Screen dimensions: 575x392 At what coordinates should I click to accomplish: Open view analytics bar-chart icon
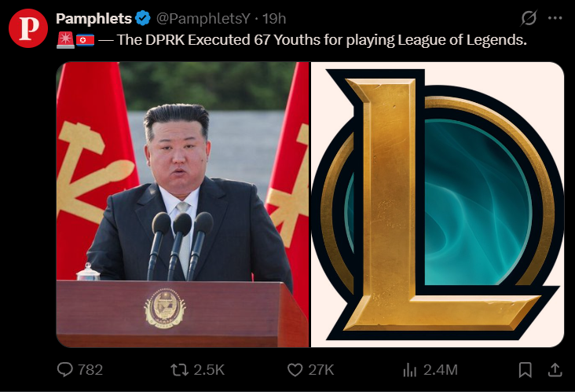point(409,370)
